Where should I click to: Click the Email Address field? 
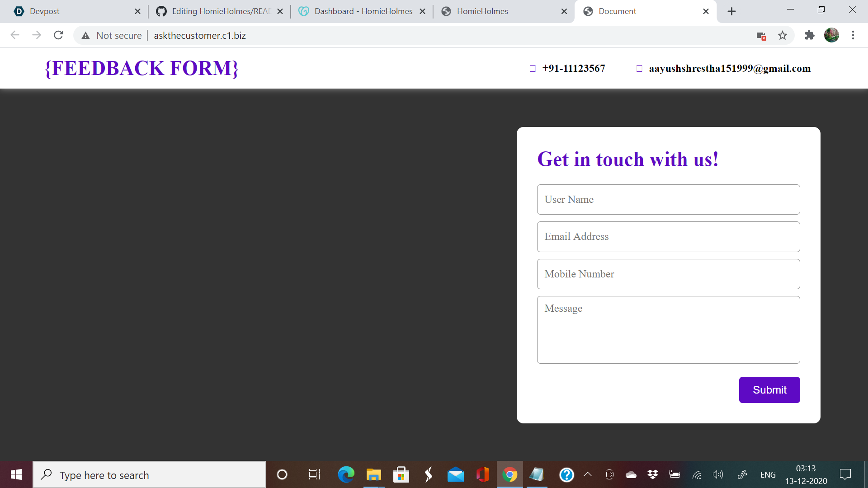[x=668, y=237]
